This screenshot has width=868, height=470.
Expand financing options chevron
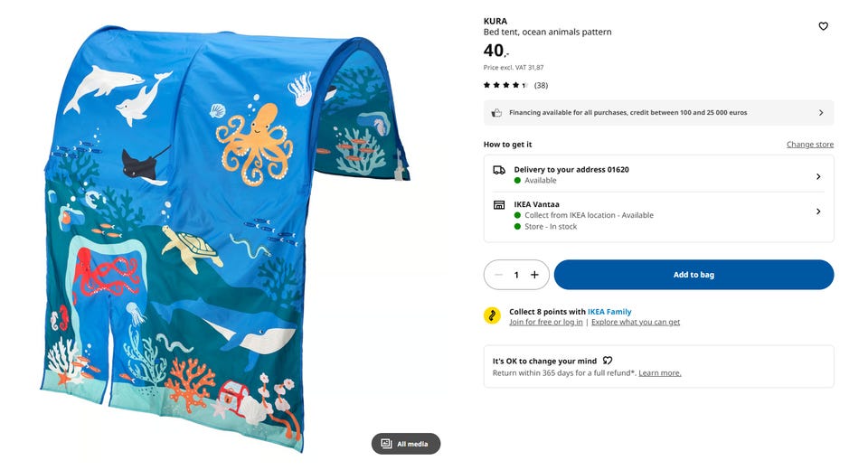821,113
